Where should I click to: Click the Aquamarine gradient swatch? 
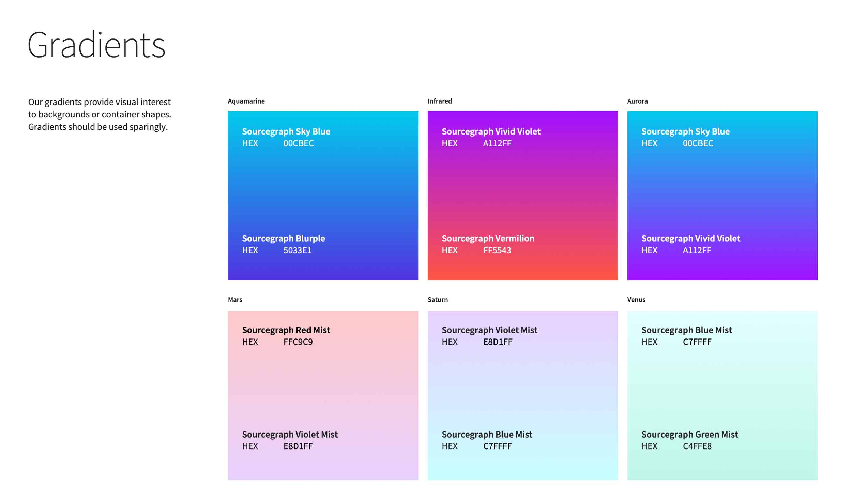click(323, 191)
